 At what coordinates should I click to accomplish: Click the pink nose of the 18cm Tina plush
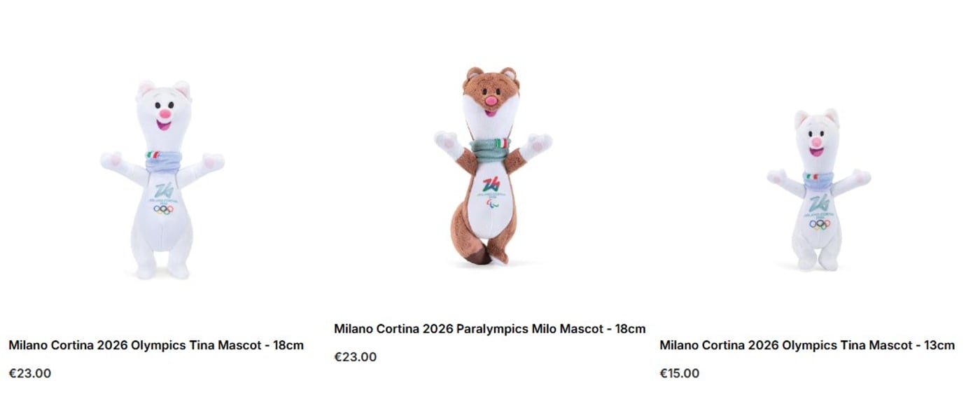(x=164, y=113)
